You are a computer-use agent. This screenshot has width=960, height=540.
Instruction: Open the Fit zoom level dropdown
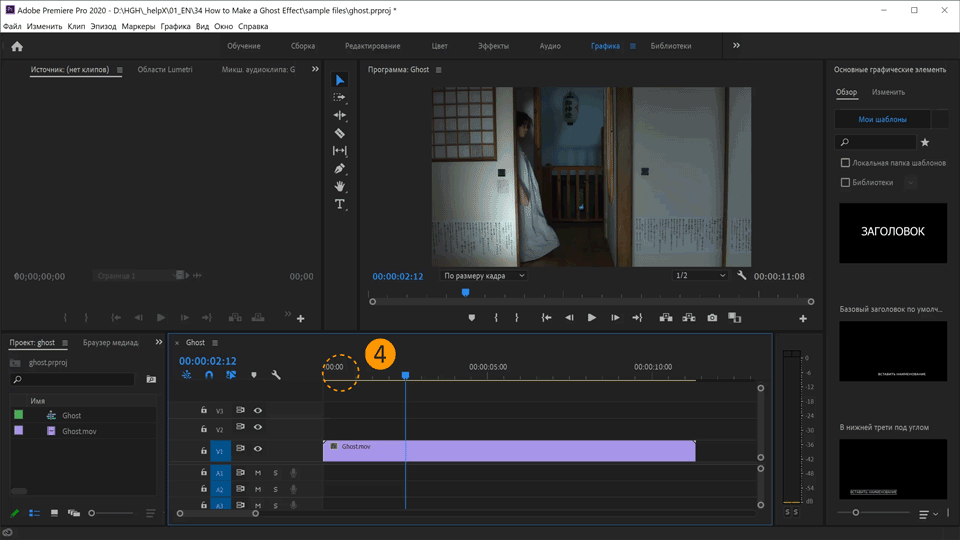point(483,276)
